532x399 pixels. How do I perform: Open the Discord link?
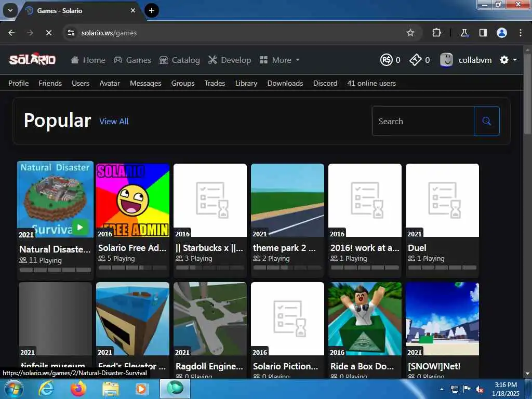[x=325, y=83]
